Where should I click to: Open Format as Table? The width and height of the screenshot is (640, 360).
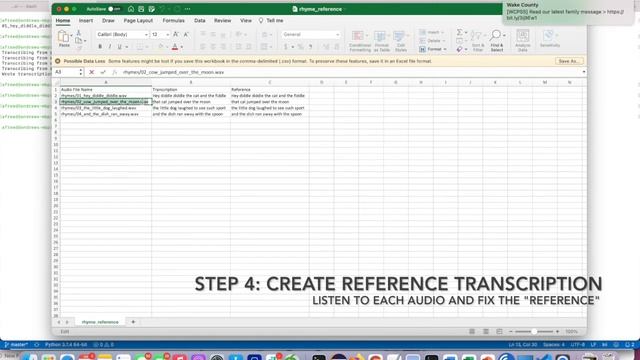(x=382, y=41)
